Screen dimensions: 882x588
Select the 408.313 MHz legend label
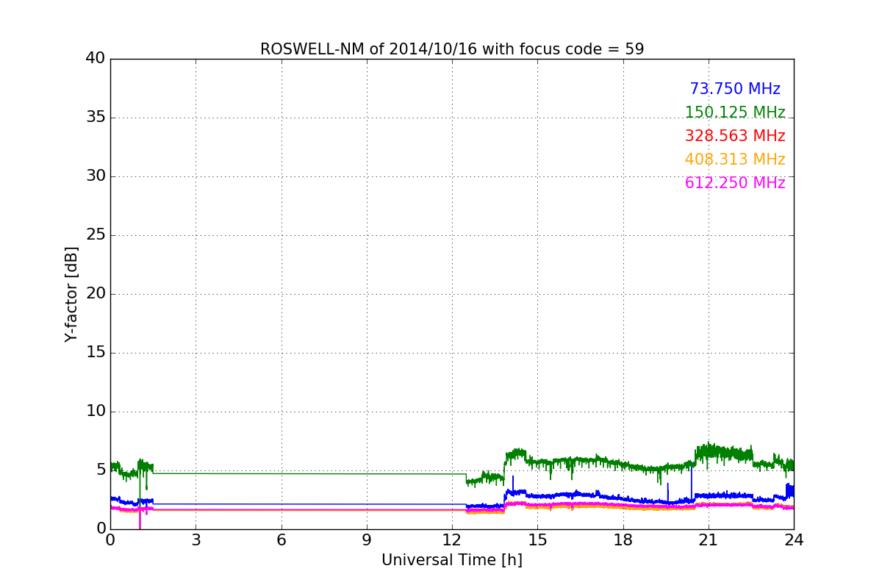tap(735, 159)
